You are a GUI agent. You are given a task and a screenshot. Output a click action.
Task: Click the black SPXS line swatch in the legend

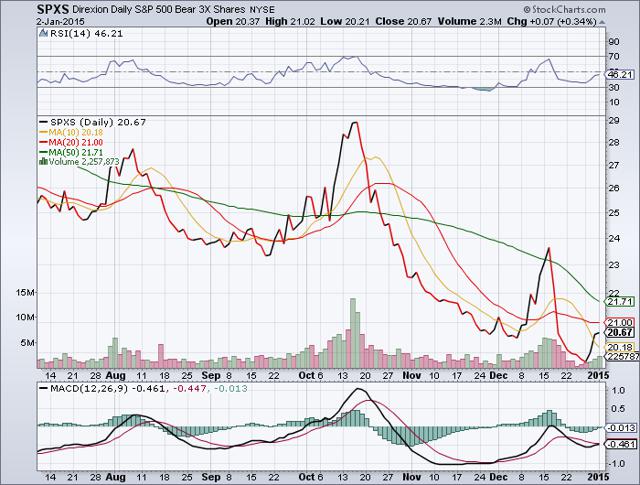click(x=43, y=122)
